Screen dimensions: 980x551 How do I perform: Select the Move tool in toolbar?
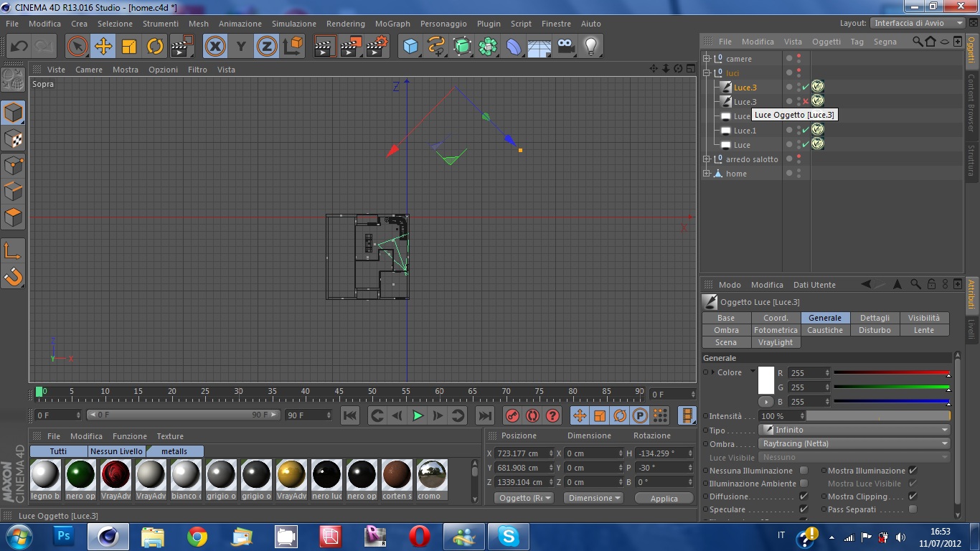pyautogui.click(x=103, y=47)
